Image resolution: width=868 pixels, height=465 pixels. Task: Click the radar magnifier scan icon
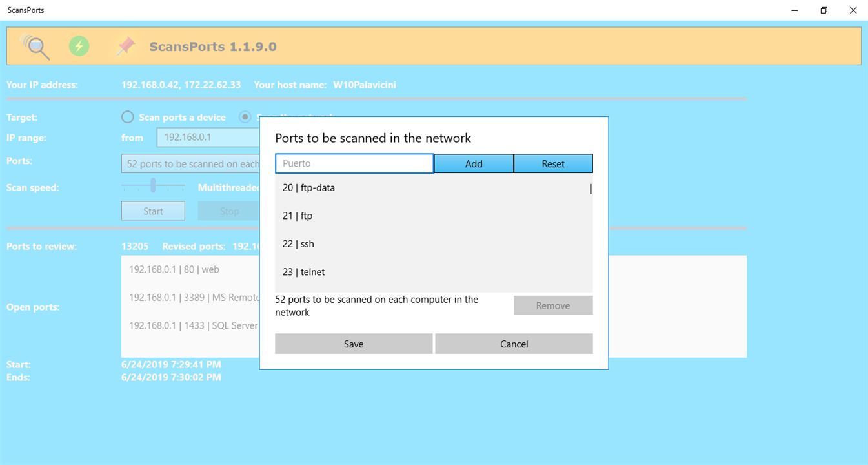point(35,46)
